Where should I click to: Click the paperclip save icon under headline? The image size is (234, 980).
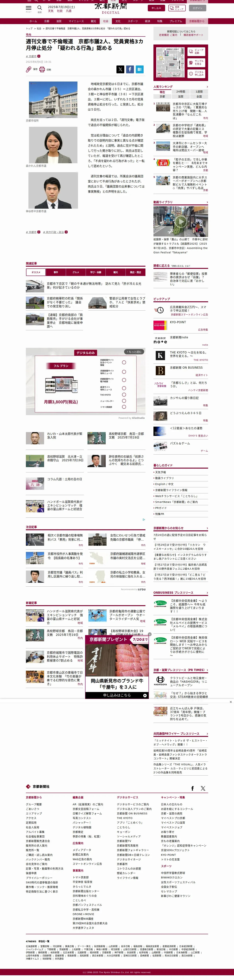click(28, 69)
